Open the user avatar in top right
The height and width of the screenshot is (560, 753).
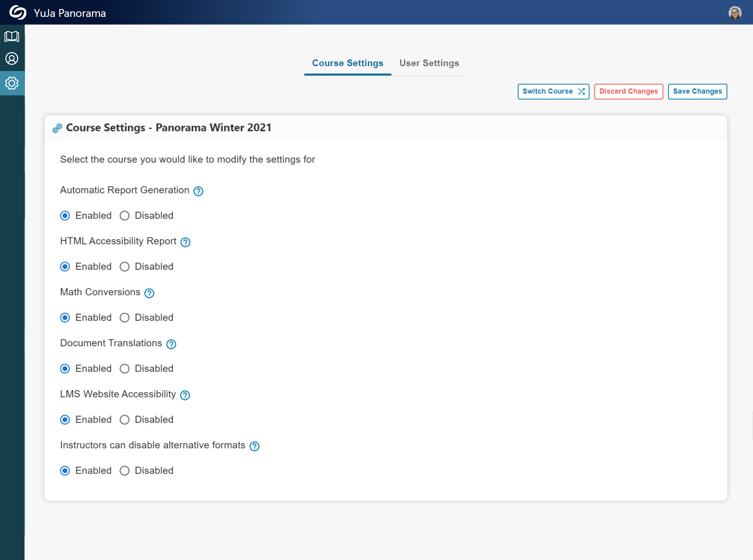tap(735, 13)
